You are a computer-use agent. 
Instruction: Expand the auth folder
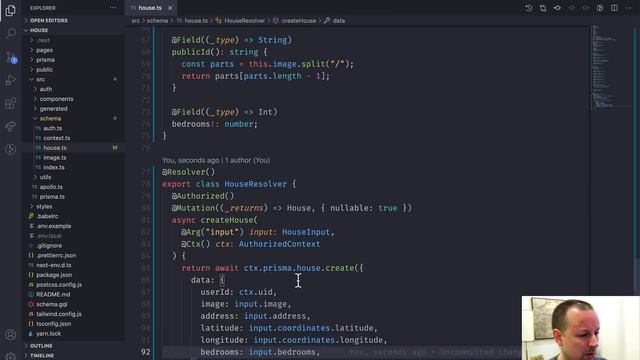(73, 89)
